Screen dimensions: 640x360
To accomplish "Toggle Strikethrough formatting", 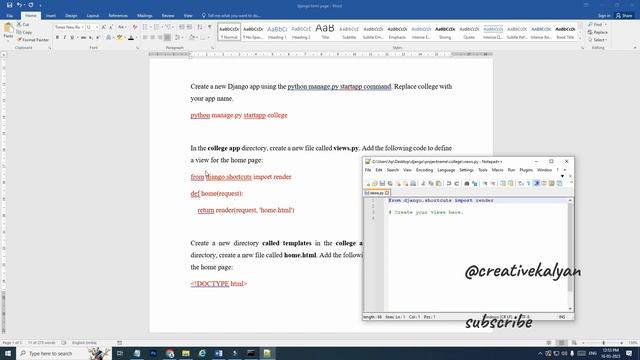I will tap(83, 38).
